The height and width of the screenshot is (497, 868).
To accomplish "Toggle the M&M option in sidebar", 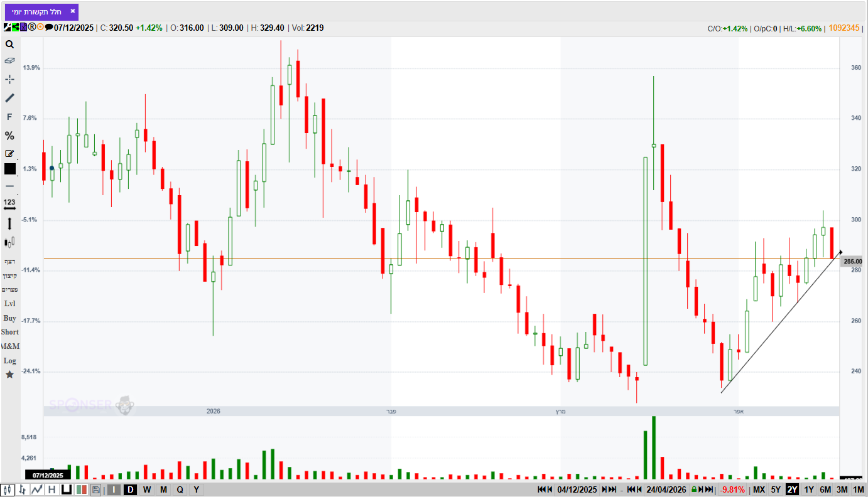I will 9,346.
